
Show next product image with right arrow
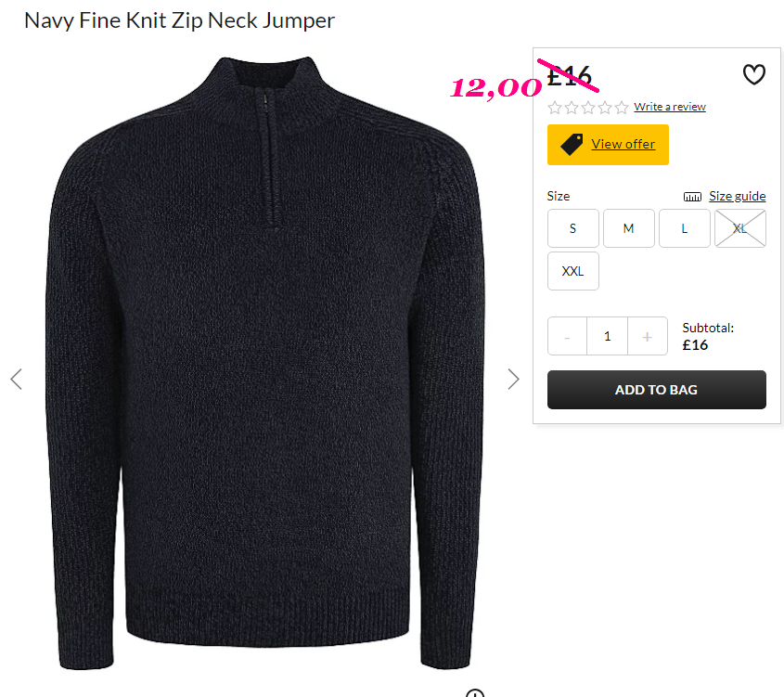[513, 379]
